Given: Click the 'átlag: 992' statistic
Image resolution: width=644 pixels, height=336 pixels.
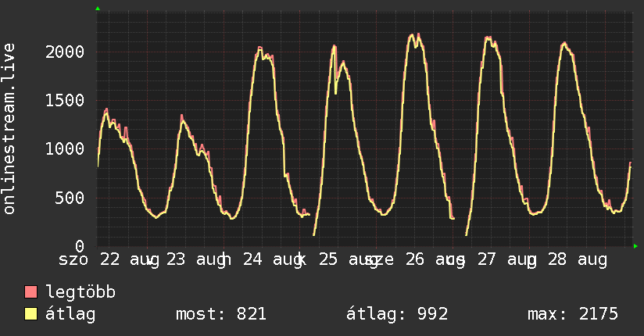Looking at the screenshot, I should [x=397, y=314].
